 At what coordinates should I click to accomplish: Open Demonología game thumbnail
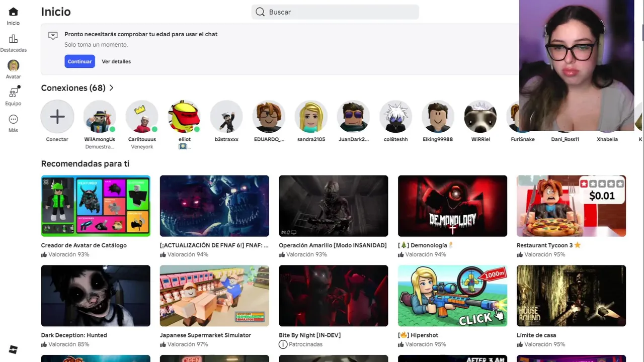point(452,206)
